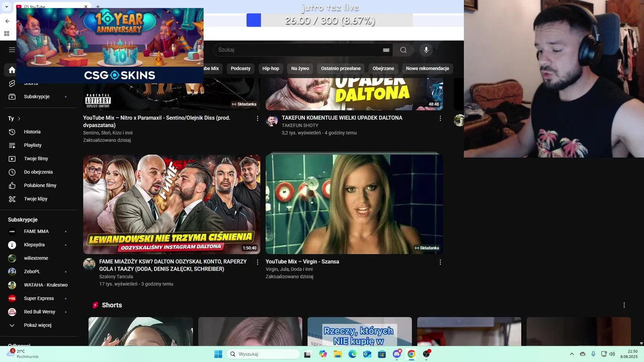Open the weather widget showing 21°C
Viewport: 644px width, 362px height.
click(23, 354)
